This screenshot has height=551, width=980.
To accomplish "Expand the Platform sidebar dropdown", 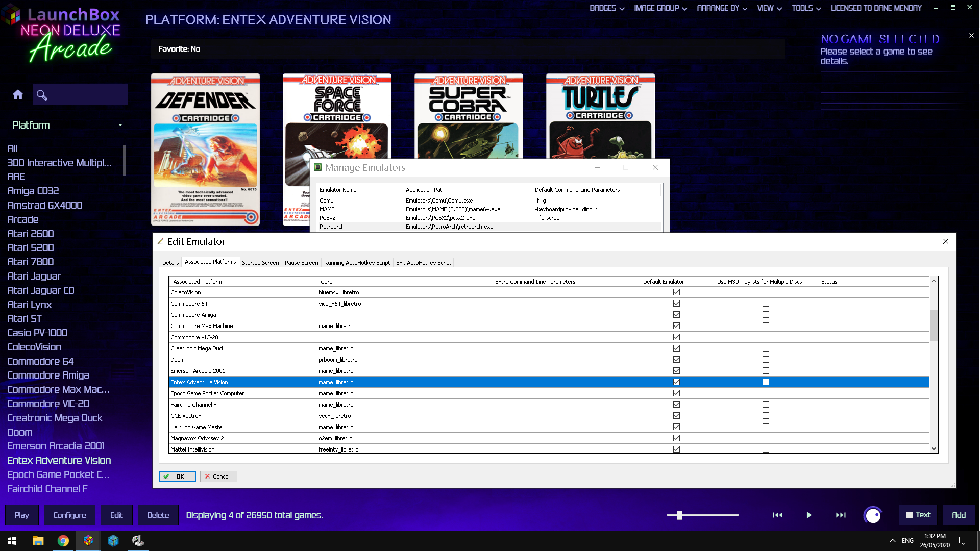I will [67, 125].
